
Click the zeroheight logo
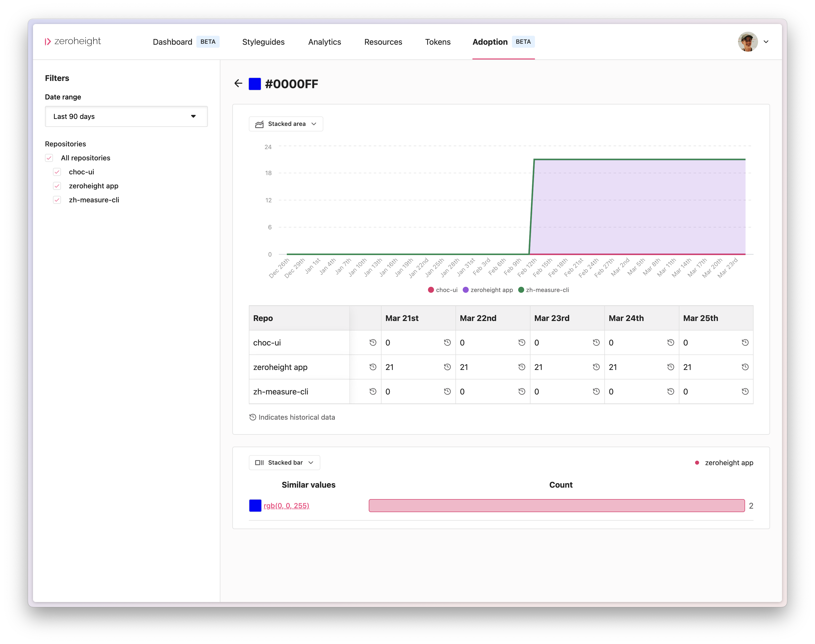(x=73, y=41)
